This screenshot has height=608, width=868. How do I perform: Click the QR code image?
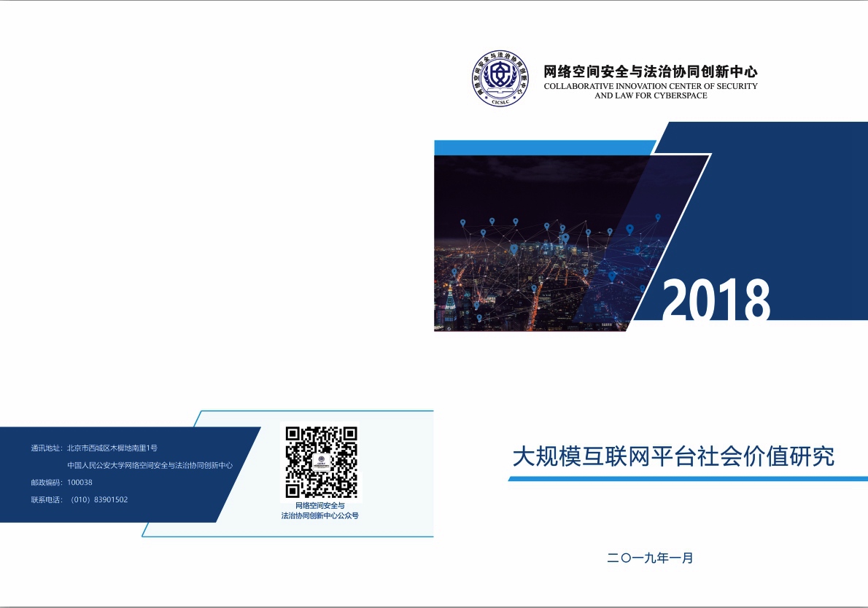pos(321,462)
